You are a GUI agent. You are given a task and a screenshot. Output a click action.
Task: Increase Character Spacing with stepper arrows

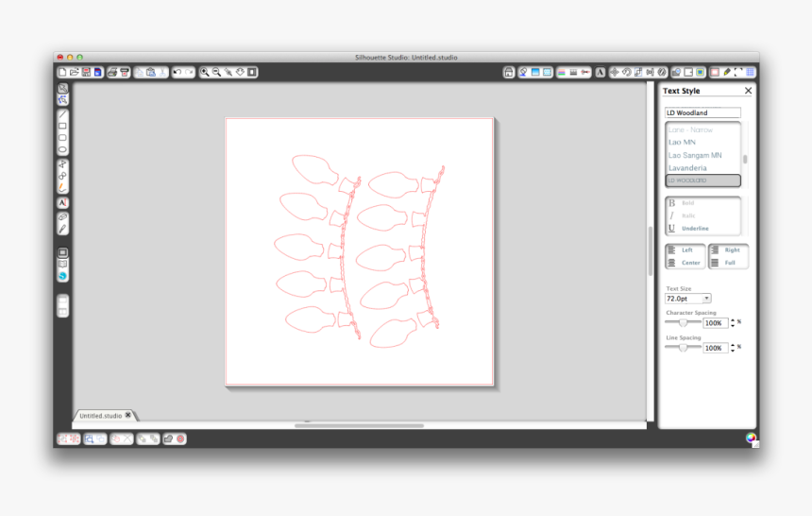click(733, 322)
